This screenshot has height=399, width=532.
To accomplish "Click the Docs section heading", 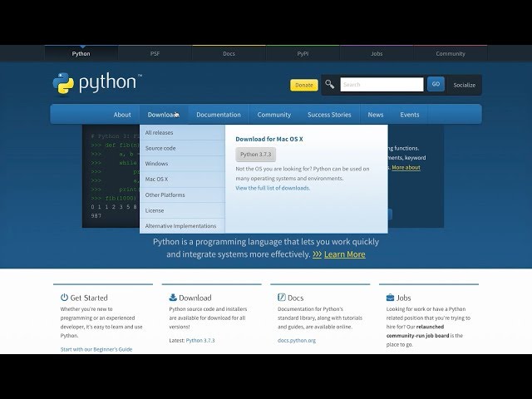I will (296, 298).
